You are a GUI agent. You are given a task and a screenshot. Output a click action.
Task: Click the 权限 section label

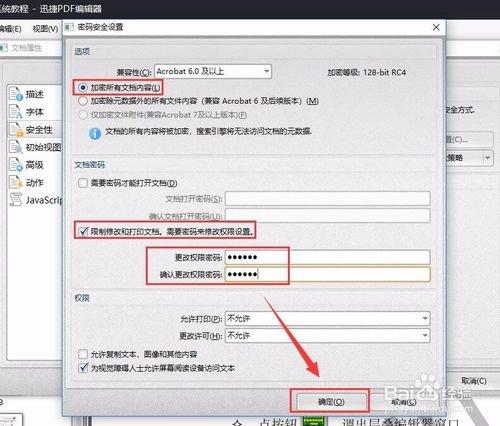(x=82, y=298)
